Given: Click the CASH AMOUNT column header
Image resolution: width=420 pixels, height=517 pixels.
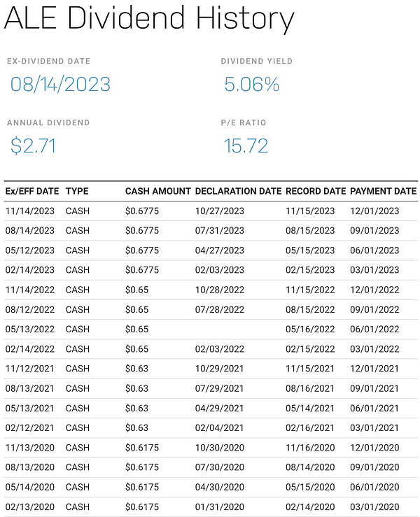Looking at the screenshot, I should coord(157,191).
